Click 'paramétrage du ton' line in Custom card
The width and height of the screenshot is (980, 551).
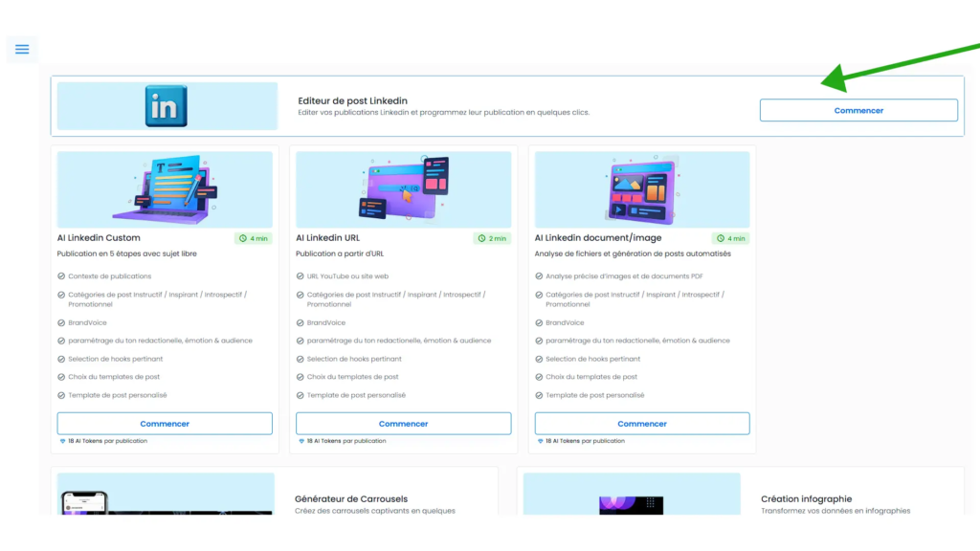click(x=160, y=342)
